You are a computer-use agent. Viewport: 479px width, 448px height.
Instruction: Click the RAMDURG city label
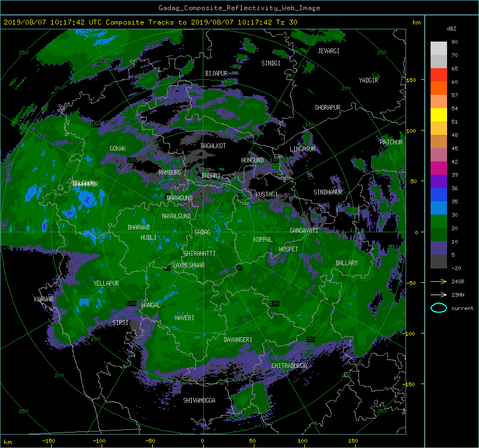coord(170,173)
